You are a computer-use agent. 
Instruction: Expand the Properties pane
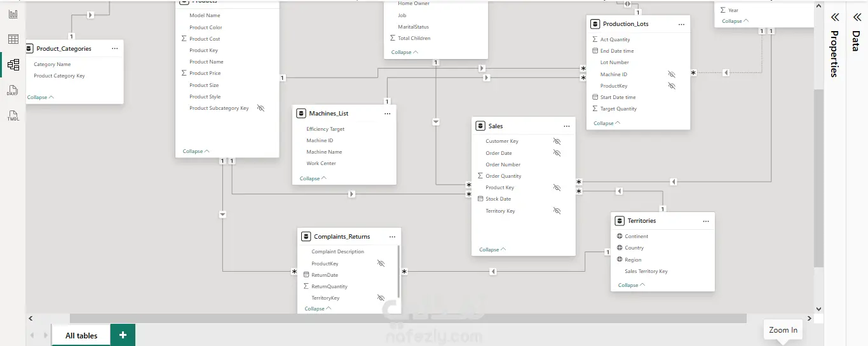click(835, 17)
